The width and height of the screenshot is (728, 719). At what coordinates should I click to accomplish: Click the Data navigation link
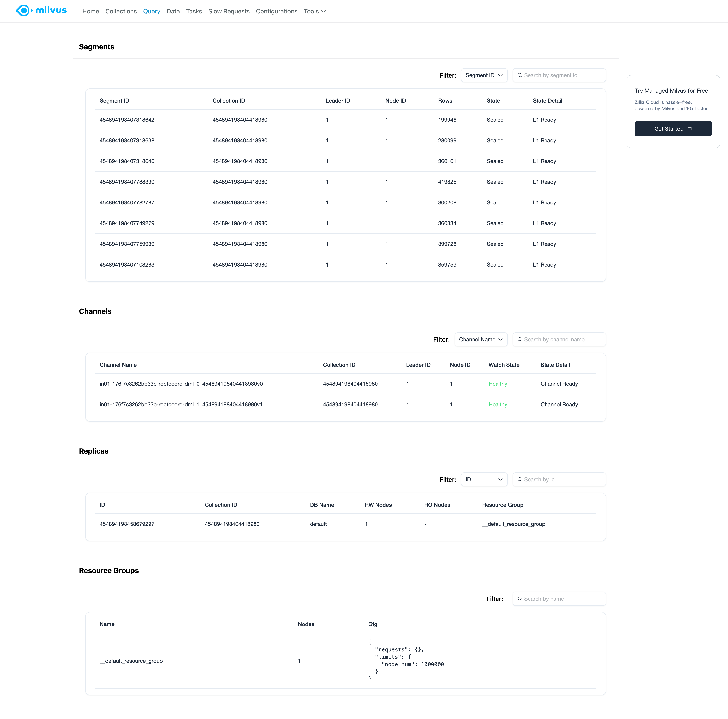click(x=173, y=11)
